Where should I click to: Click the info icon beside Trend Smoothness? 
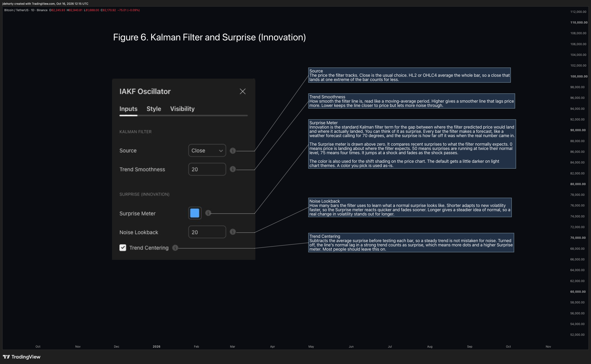[233, 169]
